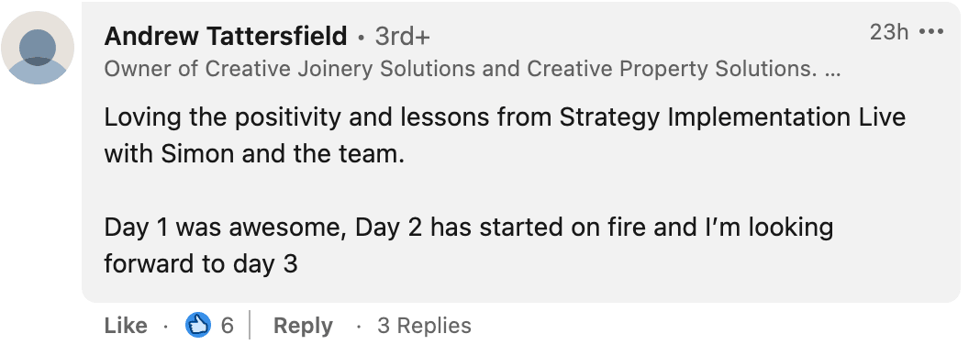This screenshot has height=356, width=980.
Task: Click the Like button under the comment
Action: tap(126, 326)
